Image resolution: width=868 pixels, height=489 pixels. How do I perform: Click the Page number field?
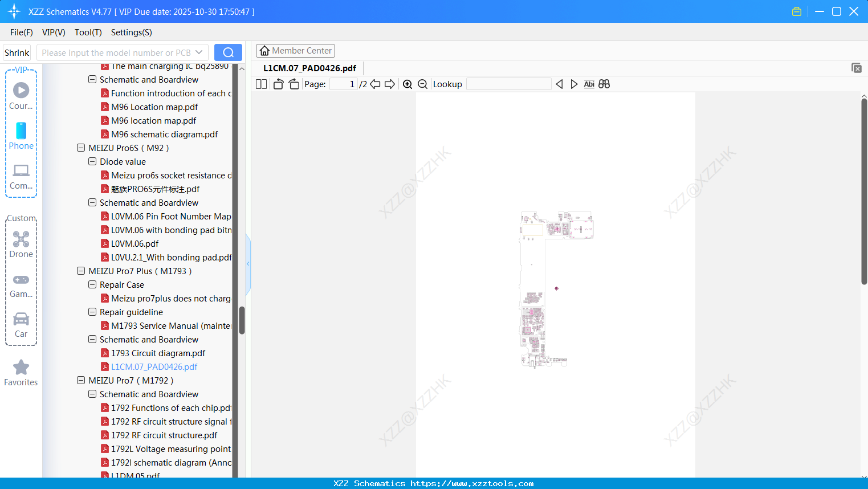343,84
